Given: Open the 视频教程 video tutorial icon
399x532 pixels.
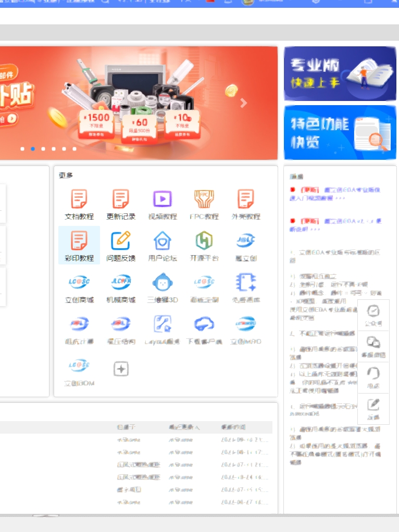Looking at the screenshot, I should [x=163, y=198].
